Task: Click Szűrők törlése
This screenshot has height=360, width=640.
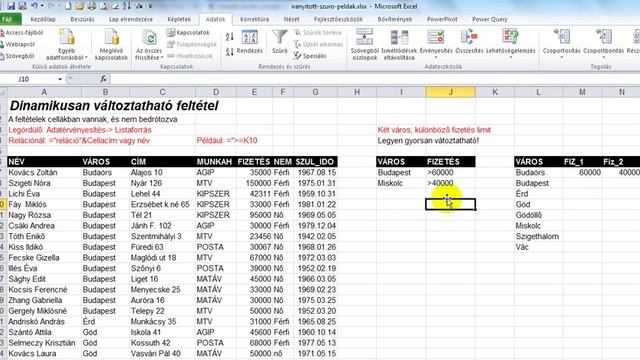Action: (x=318, y=33)
